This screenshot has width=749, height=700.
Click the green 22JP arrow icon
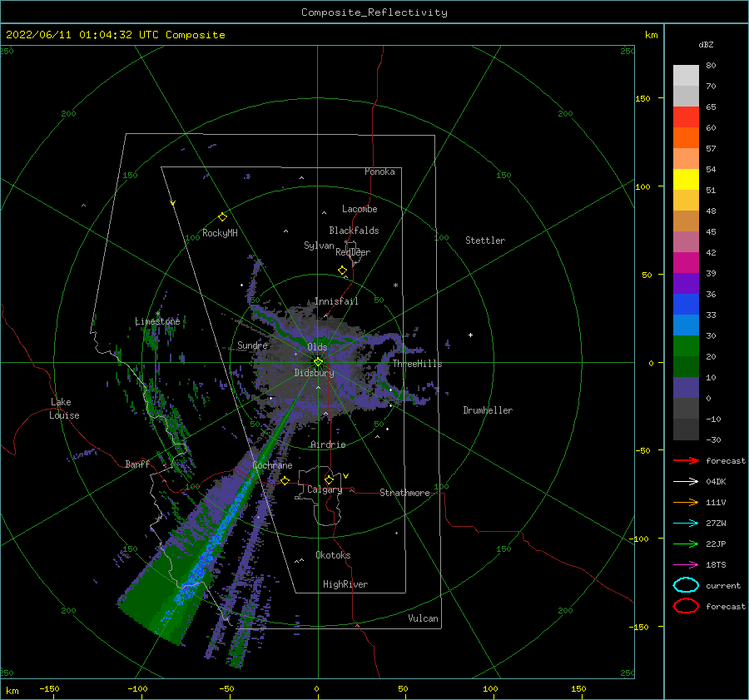[686, 544]
